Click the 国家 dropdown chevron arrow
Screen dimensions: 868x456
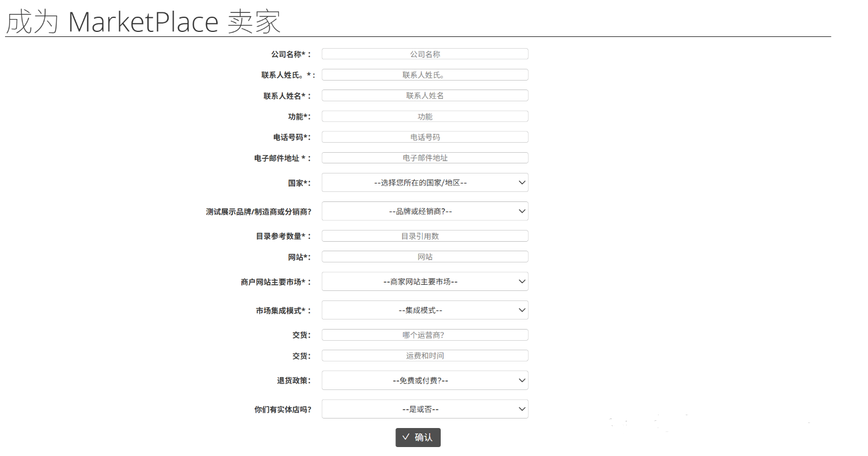521,182
